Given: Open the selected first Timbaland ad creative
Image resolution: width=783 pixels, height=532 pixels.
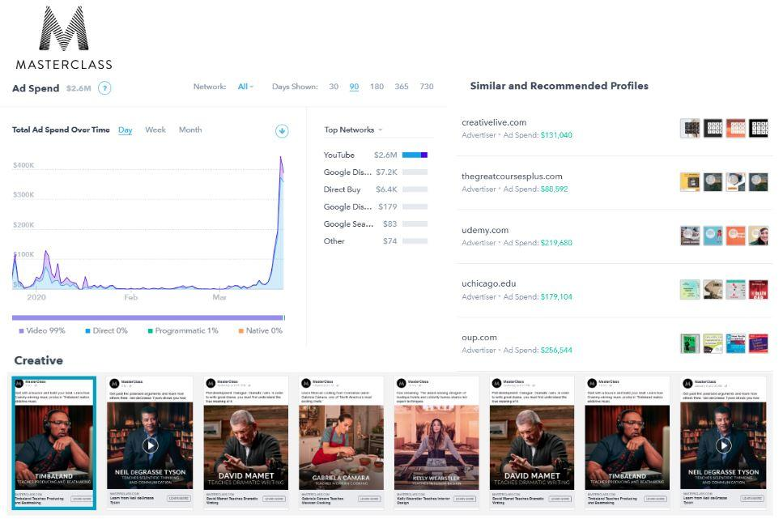Looking at the screenshot, I should click(x=54, y=443).
